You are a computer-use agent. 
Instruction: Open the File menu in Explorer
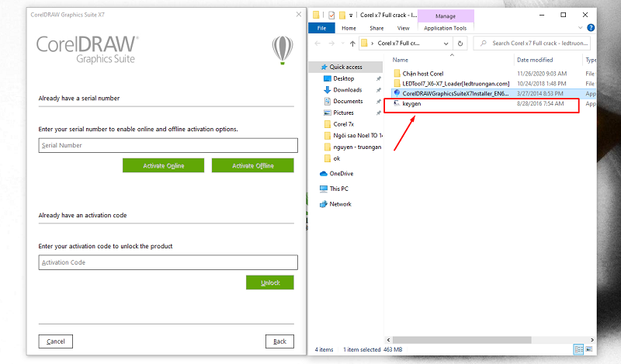(321, 28)
